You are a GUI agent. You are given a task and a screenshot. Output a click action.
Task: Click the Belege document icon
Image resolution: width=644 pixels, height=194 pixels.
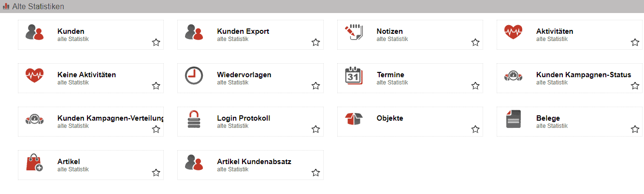tap(513, 119)
